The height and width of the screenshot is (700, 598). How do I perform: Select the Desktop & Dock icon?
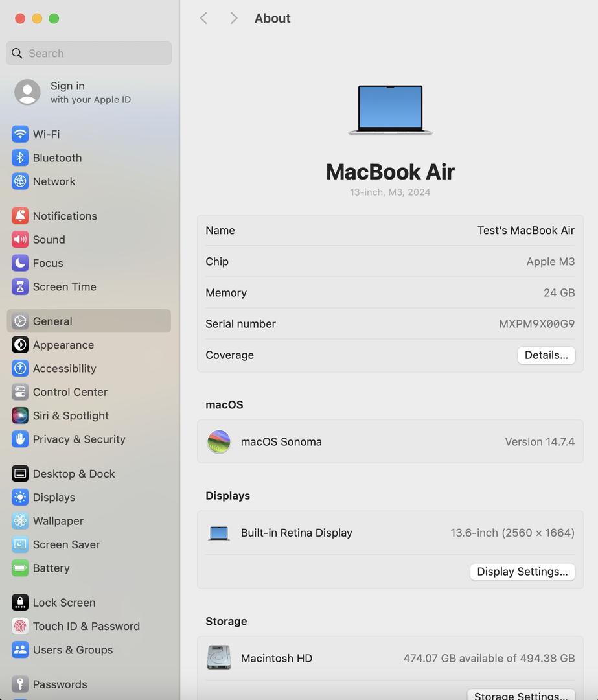point(20,474)
